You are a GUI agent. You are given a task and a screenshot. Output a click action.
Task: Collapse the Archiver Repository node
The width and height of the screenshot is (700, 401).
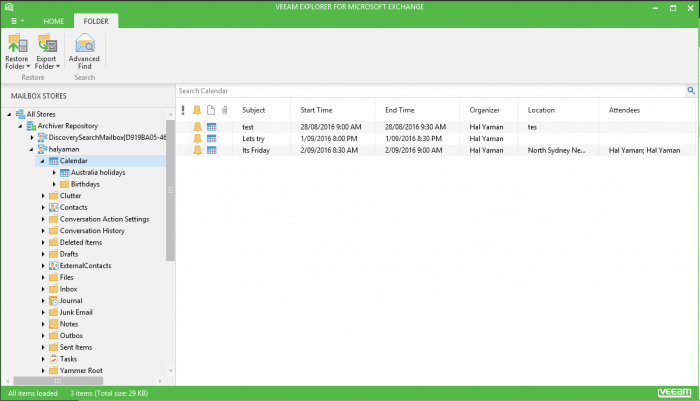(x=21, y=126)
